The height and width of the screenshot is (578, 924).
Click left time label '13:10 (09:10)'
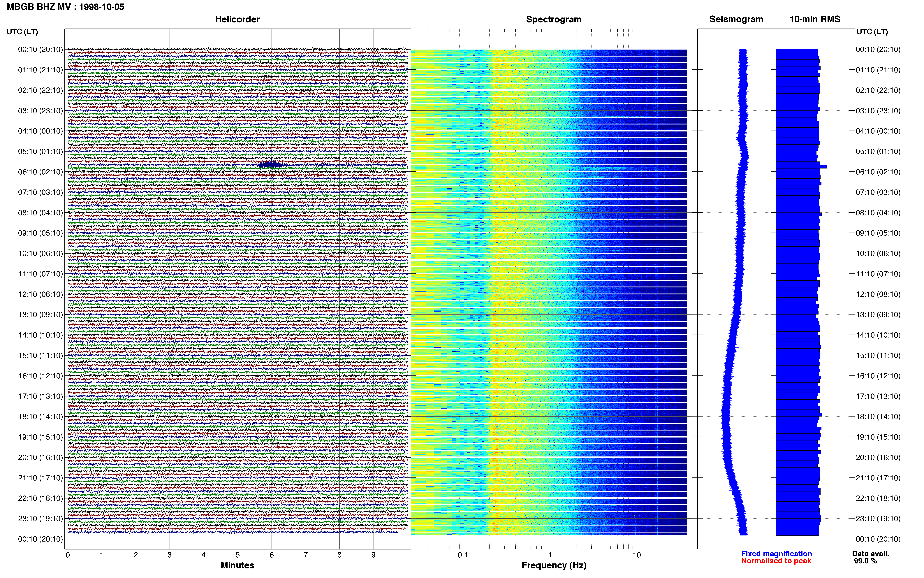(x=40, y=315)
